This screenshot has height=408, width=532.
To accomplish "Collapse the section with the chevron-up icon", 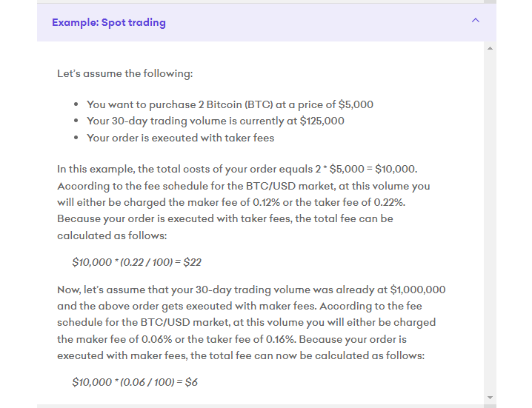I will pyautogui.click(x=476, y=20).
